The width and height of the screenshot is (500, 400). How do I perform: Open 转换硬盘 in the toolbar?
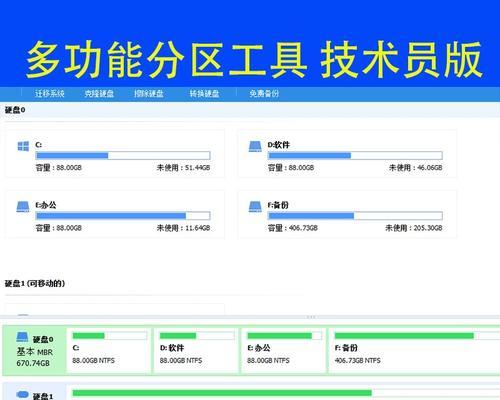point(204,94)
